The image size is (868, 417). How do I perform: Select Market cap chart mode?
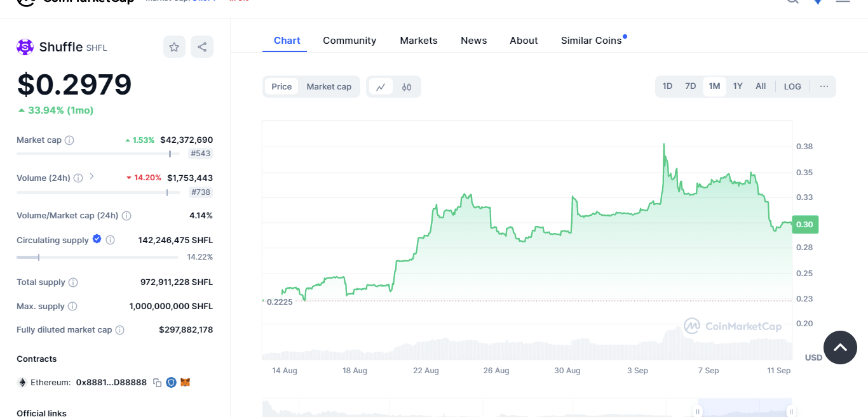(x=329, y=87)
